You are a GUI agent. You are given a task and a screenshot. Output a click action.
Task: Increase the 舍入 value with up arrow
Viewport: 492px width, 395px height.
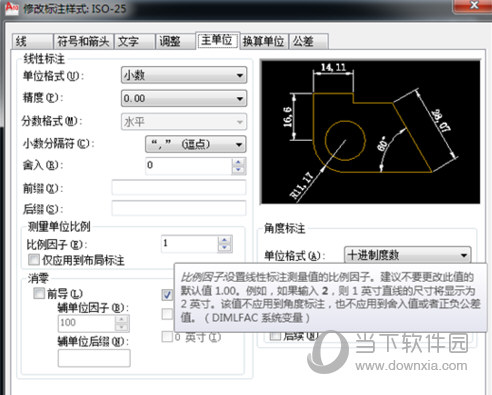238,162
